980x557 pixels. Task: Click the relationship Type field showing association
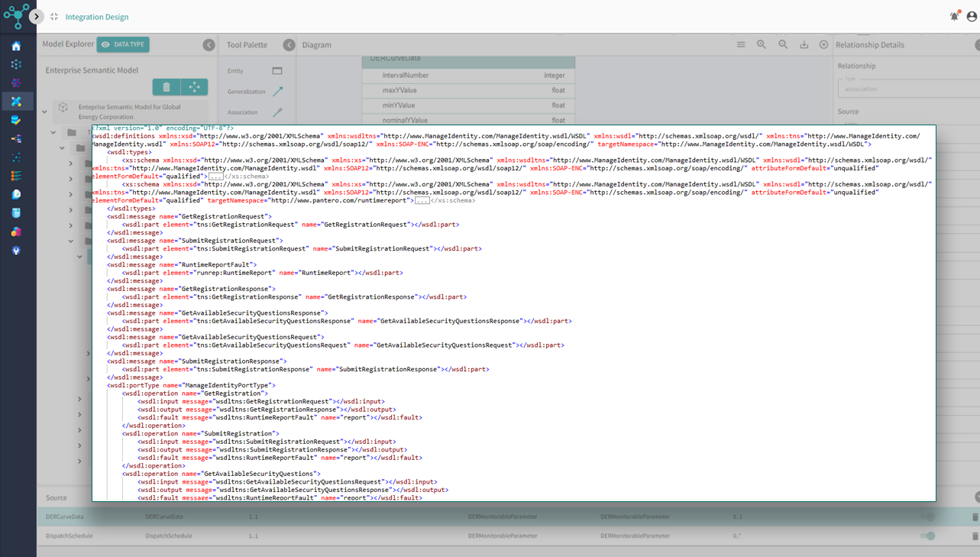point(906,89)
